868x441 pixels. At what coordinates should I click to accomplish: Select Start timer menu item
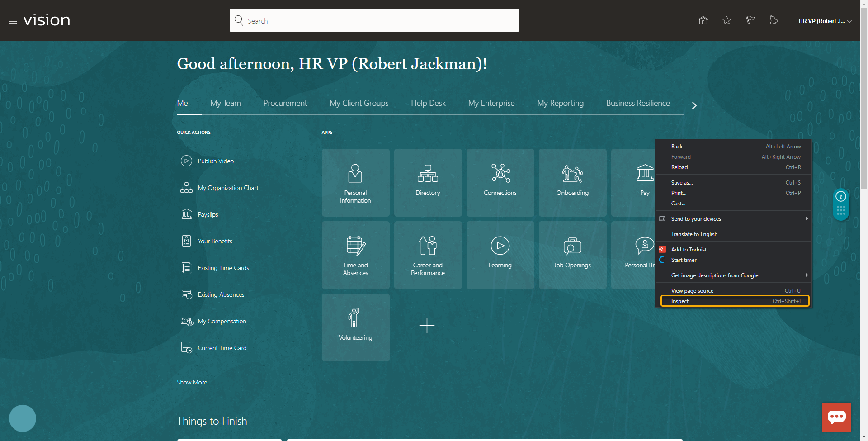click(x=733, y=260)
